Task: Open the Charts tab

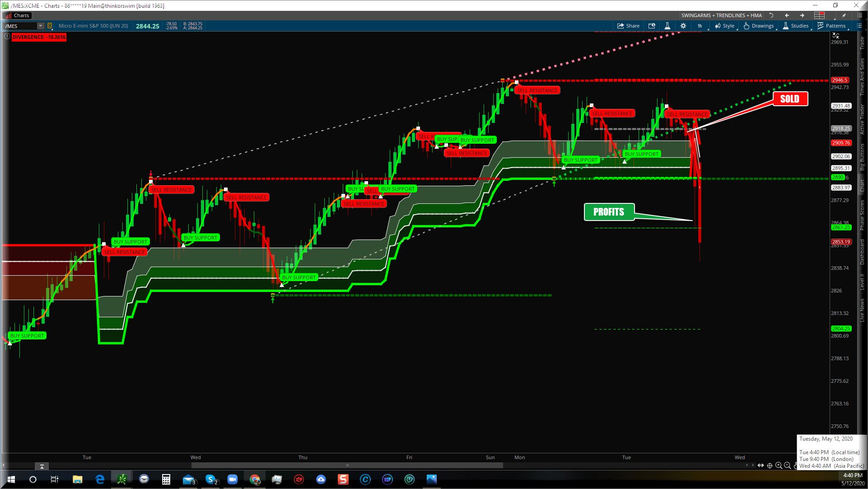Action: (x=17, y=15)
